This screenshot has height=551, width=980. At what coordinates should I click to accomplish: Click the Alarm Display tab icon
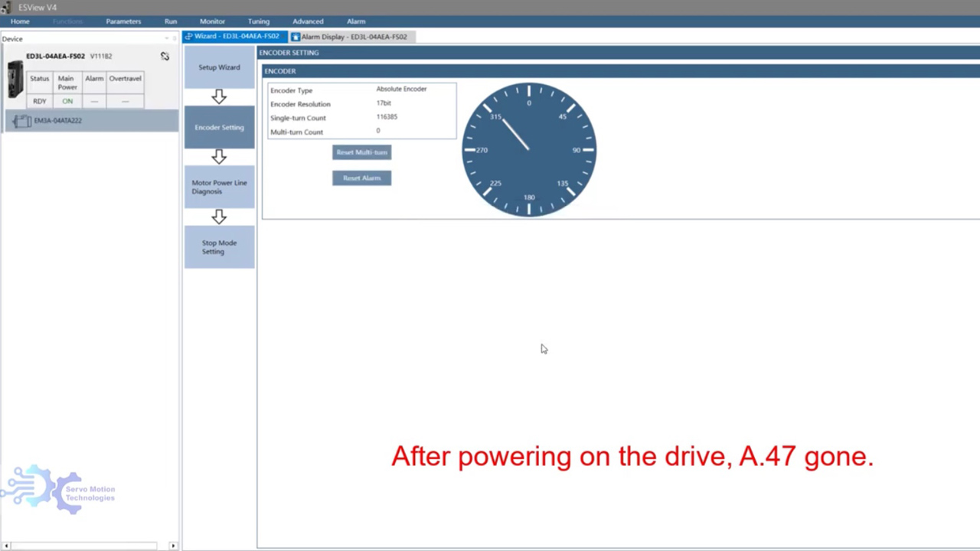coord(296,37)
